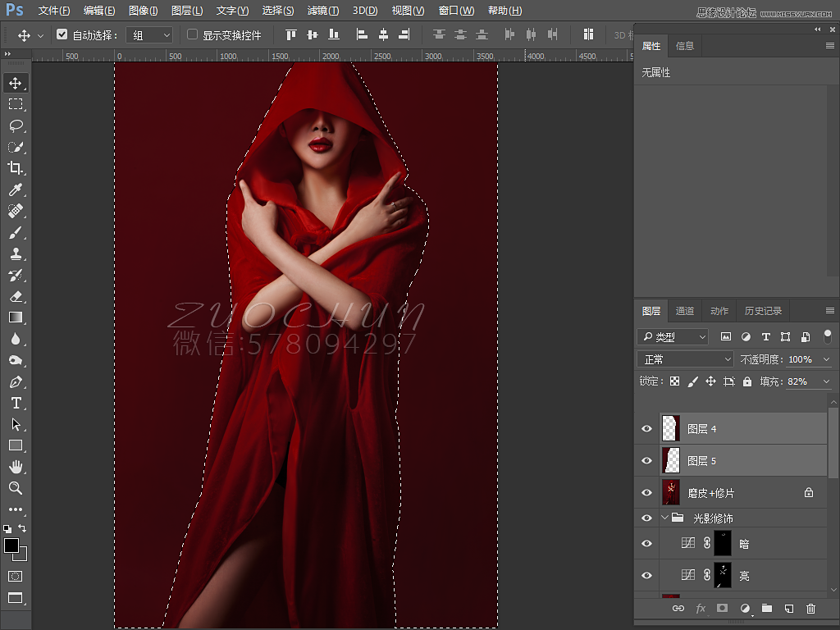Delete layer using trash icon
840x630 pixels.
click(810, 609)
